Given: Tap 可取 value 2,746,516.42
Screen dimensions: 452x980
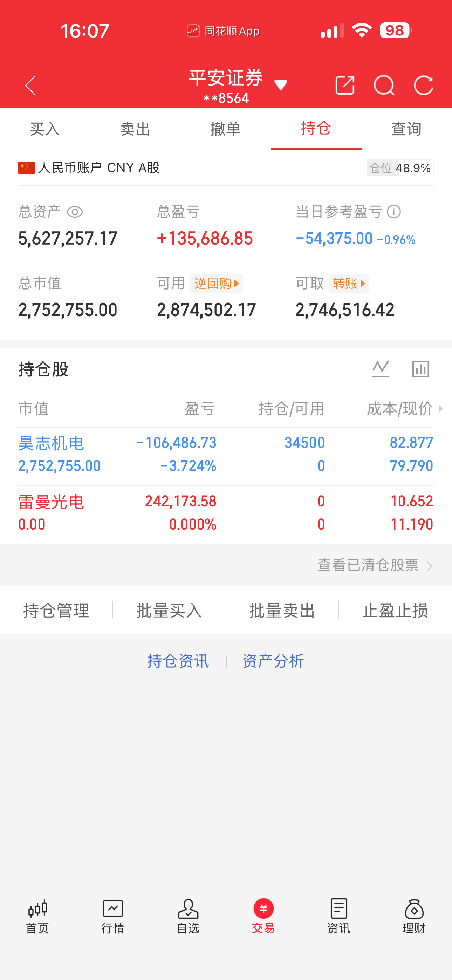Looking at the screenshot, I should point(345,310).
